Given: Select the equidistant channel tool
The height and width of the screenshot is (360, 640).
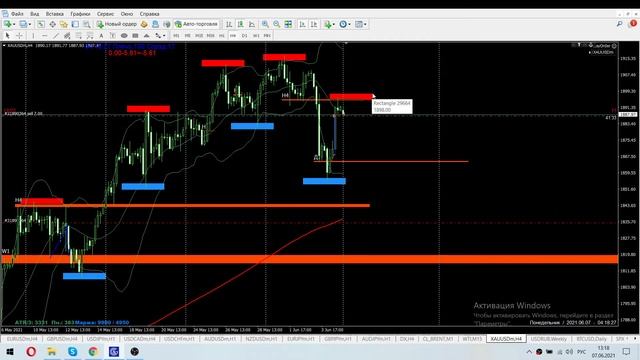Looking at the screenshot, I should point(67,36).
